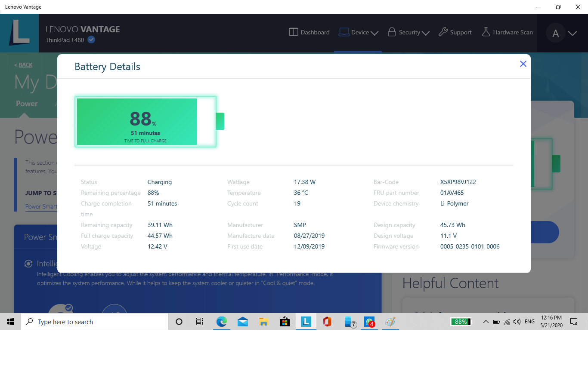Viewport: 588px width, 390px height.
Task: Select the Power tab
Action: [27, 104]
